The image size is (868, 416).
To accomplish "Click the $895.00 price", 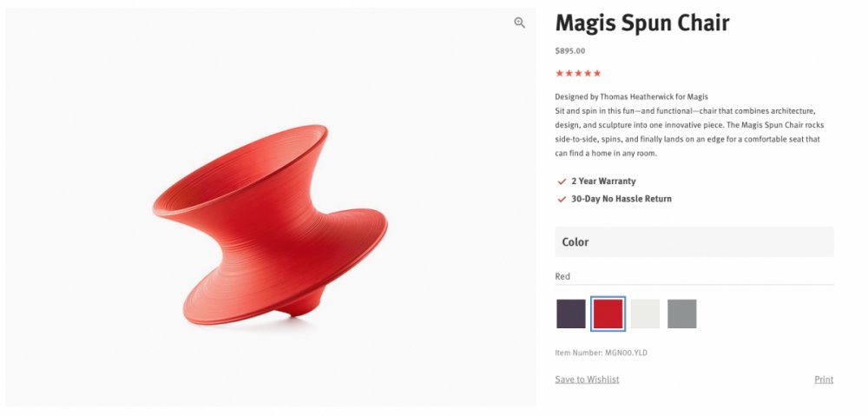I will pyautogui.click(x=569, y=51).
